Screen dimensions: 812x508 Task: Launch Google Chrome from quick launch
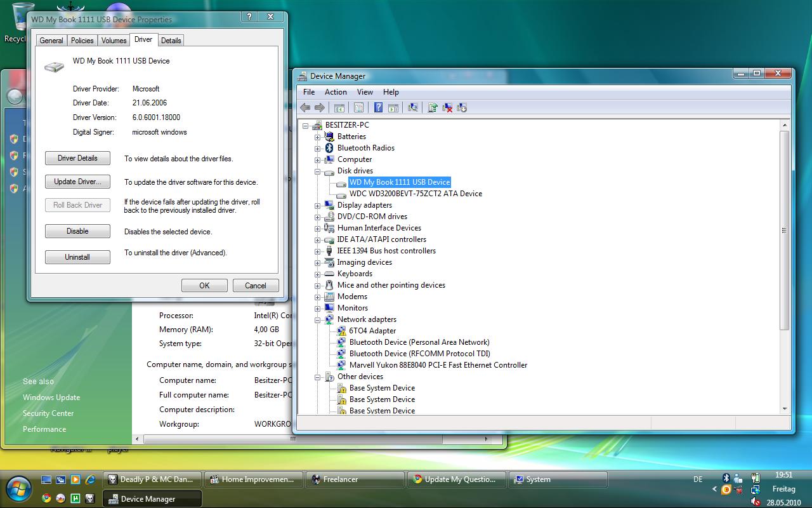[x=46, y=498]
